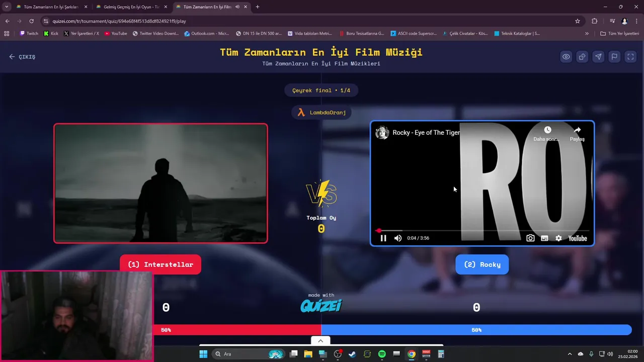Open Chrome profile avatar

(x=625, y=21)
